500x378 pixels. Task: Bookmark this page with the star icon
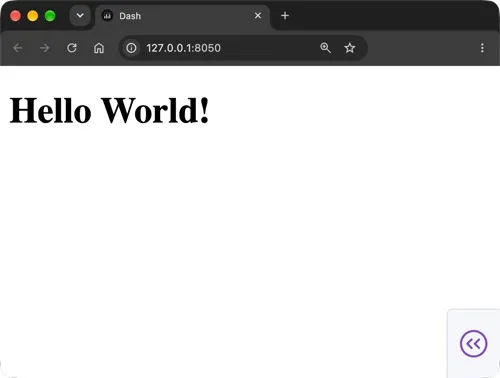350,48
